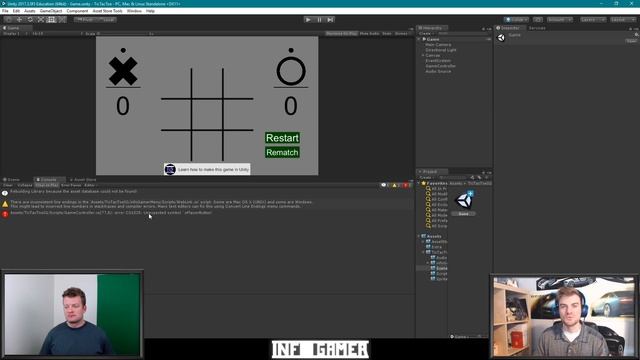Switch to the Services tab
This screenshot has height=360, width=640.
coord(537,28)
